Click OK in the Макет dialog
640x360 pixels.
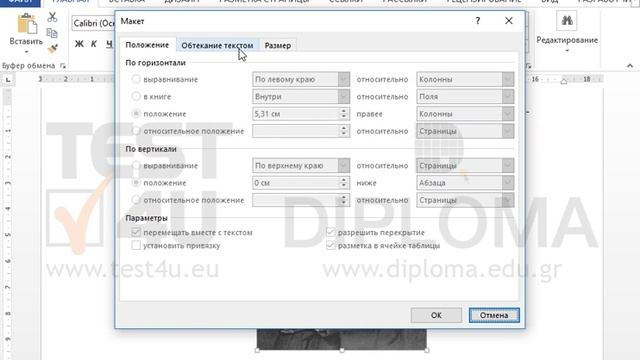(x=436, y=315)
